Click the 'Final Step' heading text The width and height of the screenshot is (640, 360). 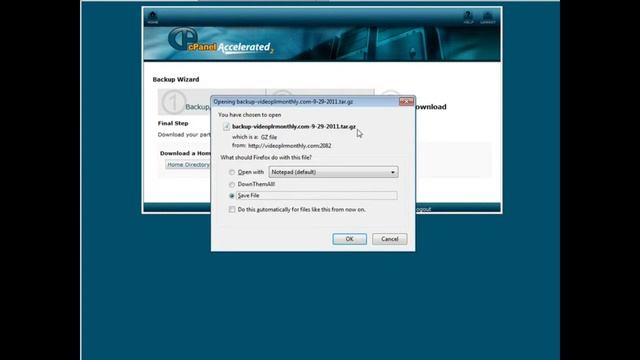173,123
